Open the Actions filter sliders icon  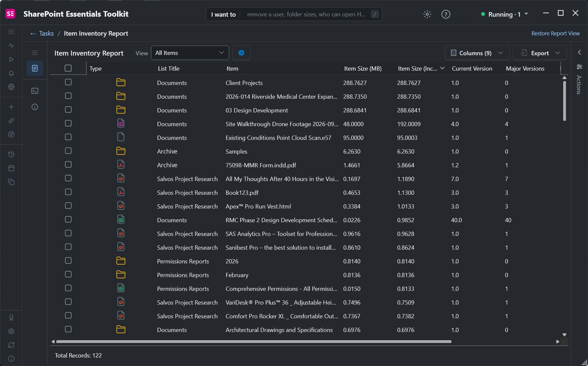click(x=579, y=67)
